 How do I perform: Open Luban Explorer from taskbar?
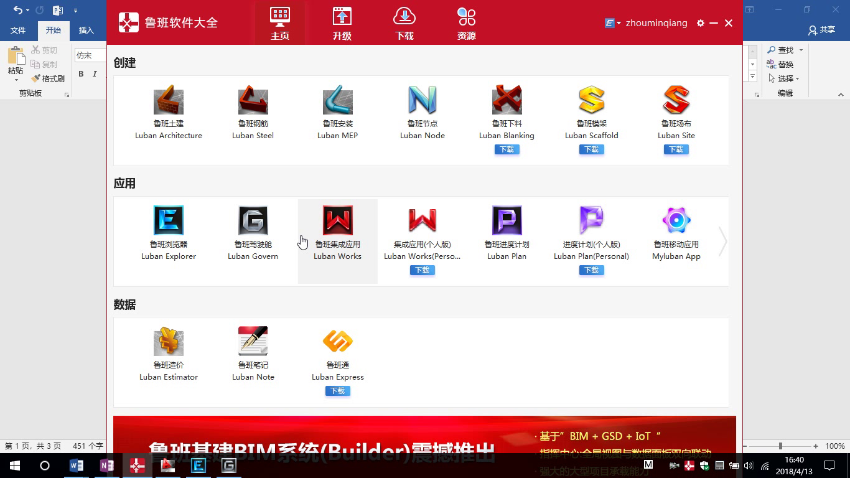(x=198, y=466)
